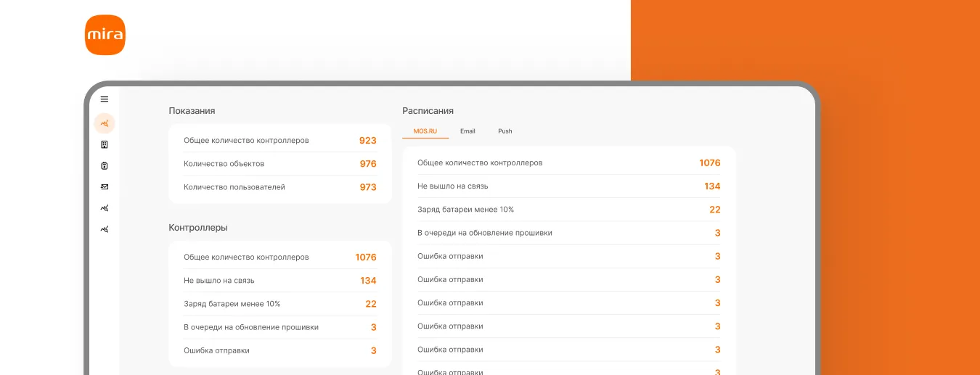Open the hamburger menu in the sidebar

click(105, 99)
